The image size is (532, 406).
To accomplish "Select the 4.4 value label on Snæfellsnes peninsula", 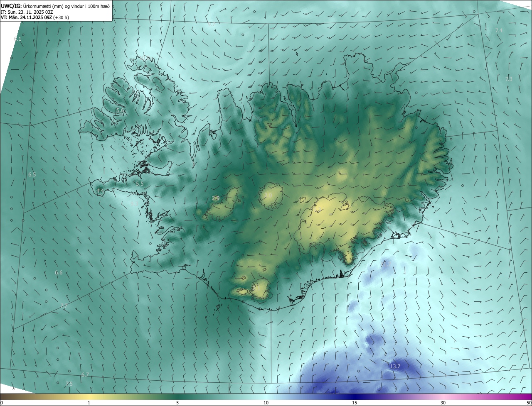I will [x=100, y=191].
